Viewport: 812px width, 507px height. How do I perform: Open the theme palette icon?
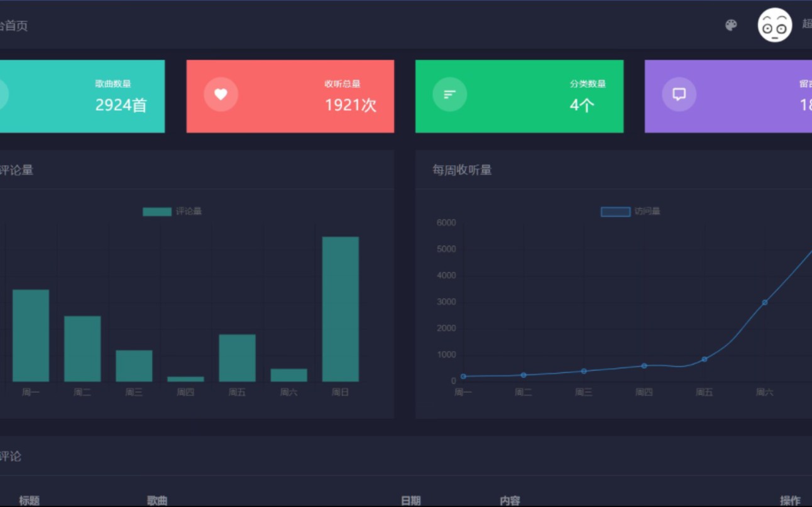731,25
